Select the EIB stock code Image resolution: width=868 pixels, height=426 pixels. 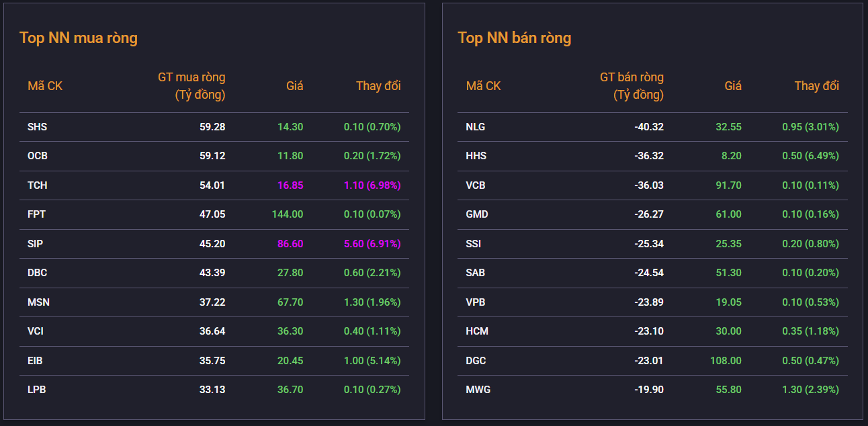point(35,360)
